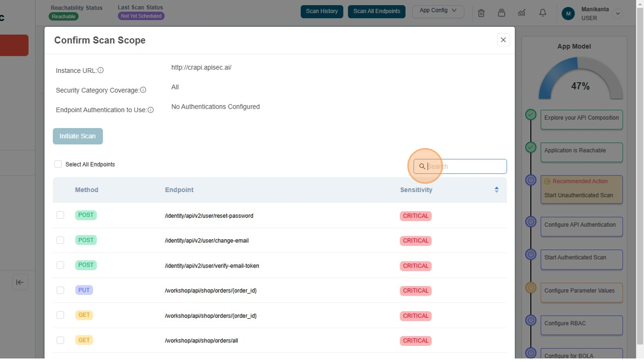Enable the Select All Endpoints checkbox
The height and width of the screenshot is (362, 644).
pos(58,164)
